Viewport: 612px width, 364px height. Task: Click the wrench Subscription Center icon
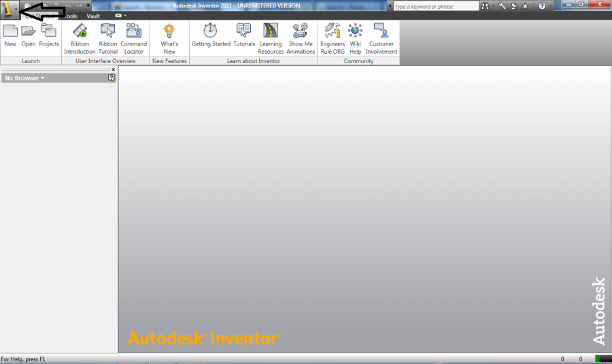(x=502, y=6)
